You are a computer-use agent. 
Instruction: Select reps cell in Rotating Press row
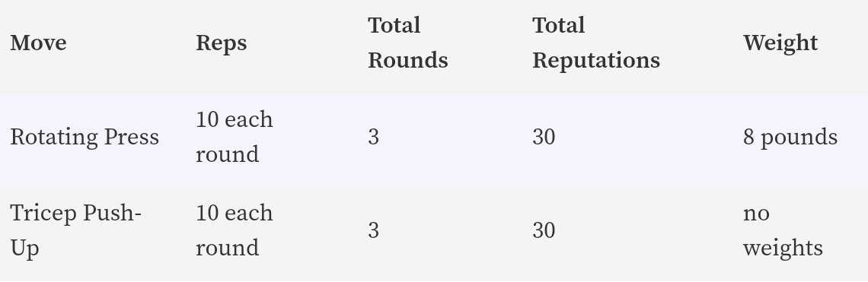235,137
